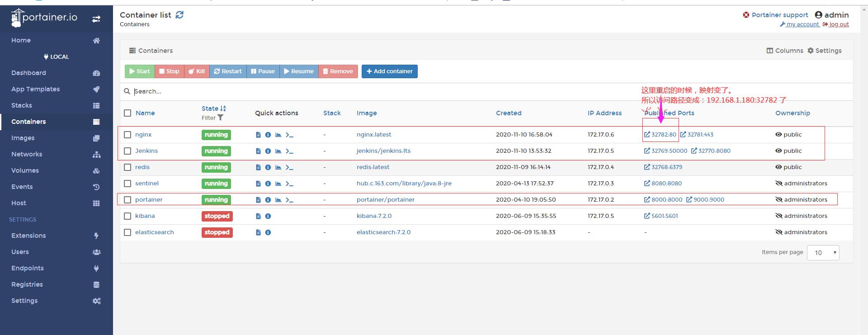Screen dimensions: 868x335
Task: Toggle the select-all containers checkbox
Action: (127, 113)
